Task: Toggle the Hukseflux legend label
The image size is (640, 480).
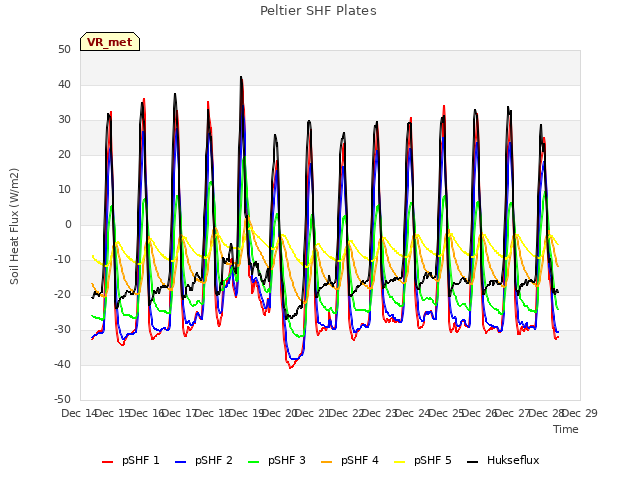Action: click(x=513, y=460)
